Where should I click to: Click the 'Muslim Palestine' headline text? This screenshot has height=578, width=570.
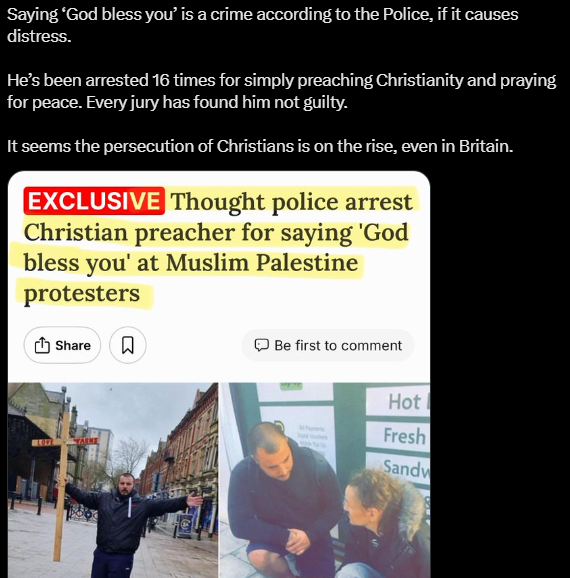pyautogui.click(x=262, y=262)
